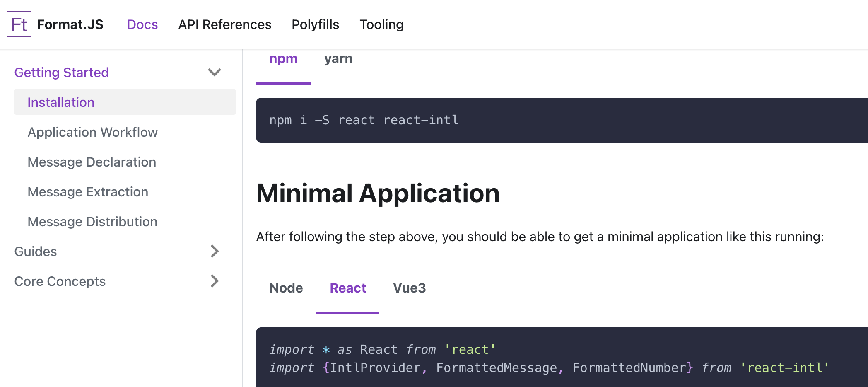Switch to the Vue3 example tab
Screen dimensions: 868x387
tap(410, 288)
